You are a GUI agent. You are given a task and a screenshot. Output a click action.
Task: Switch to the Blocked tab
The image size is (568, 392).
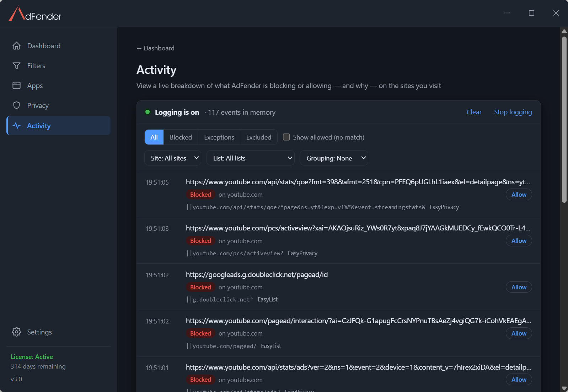click(x=181, y=137)
